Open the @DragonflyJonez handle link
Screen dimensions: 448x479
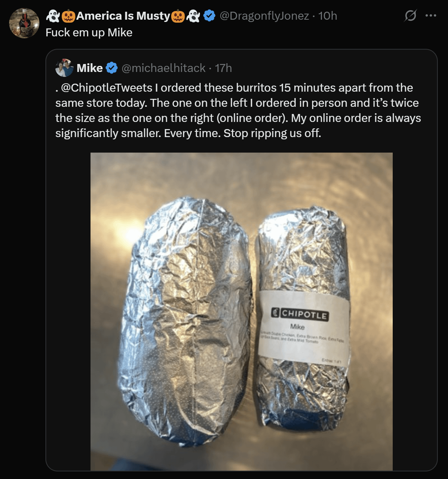click(264, 16)
